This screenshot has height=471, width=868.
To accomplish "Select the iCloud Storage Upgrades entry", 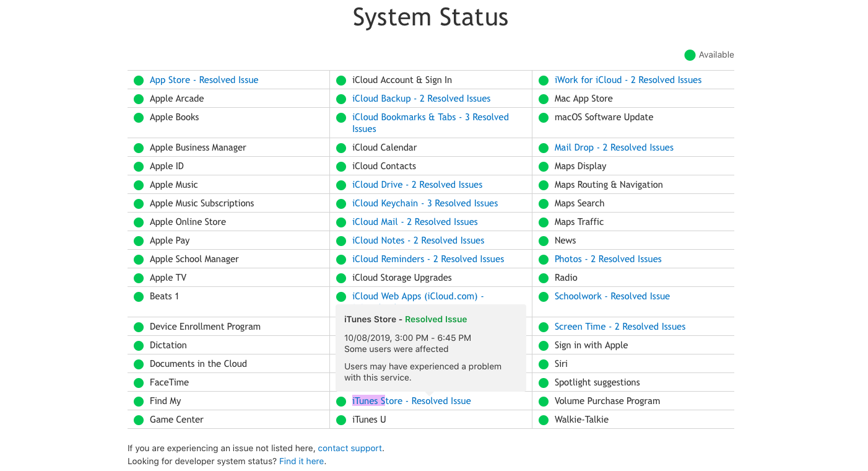I will 402,278.
